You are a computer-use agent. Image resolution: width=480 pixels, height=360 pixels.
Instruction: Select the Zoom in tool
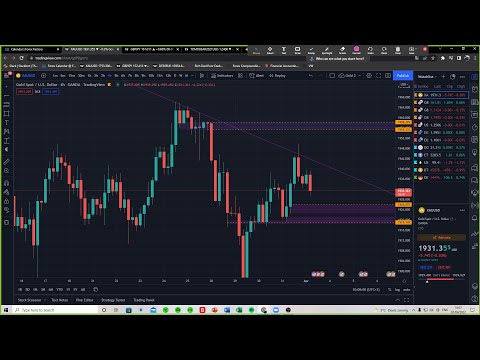[x=6, y=171]
